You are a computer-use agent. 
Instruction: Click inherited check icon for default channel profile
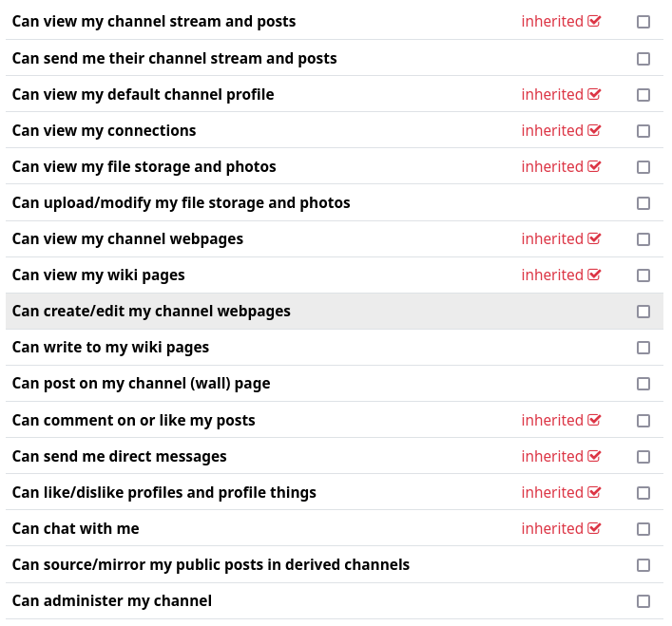595,94
